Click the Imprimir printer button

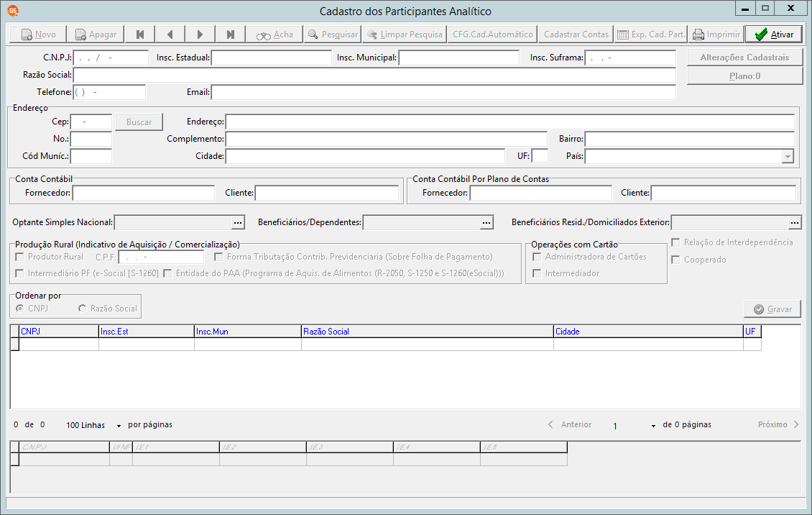[x=716, y=35]
